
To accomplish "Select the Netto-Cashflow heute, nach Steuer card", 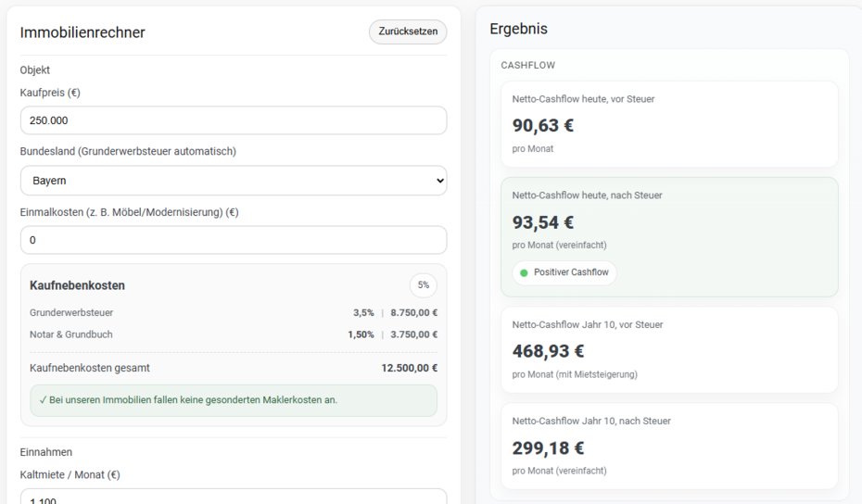I will click(x=669, y=237).
